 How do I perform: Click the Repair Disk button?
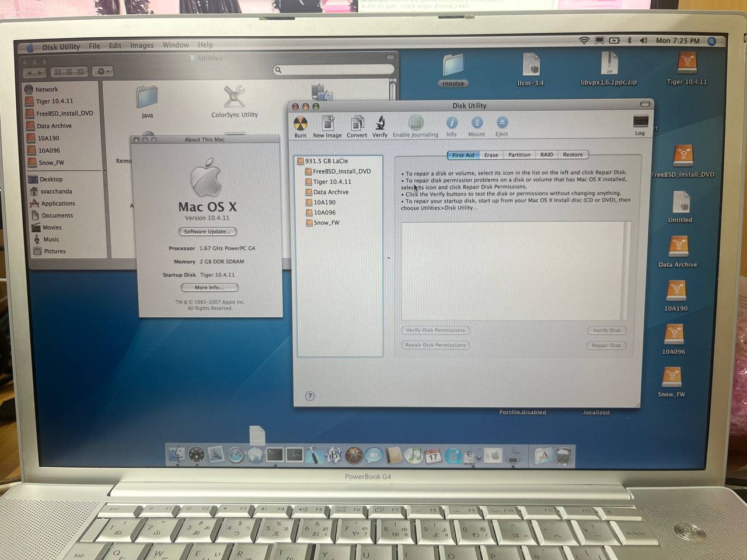[x=607, y=345]
